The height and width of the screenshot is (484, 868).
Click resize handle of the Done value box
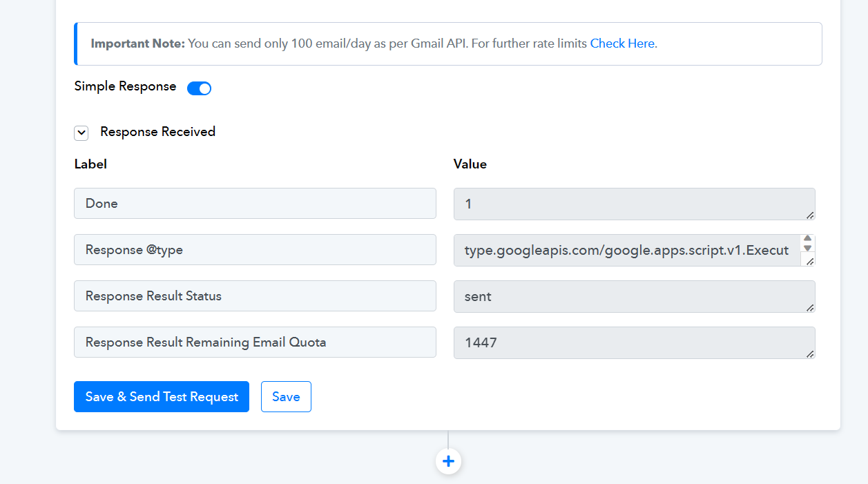coord(809,215)
